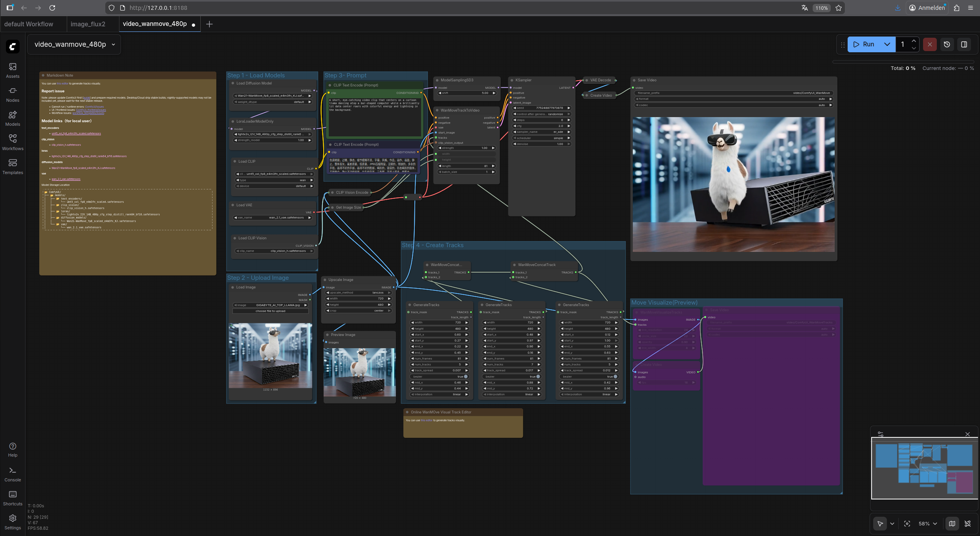Switch to the image_flux2 tab
The width and height of the screenshot is (980, 536).
click(88, 24)
